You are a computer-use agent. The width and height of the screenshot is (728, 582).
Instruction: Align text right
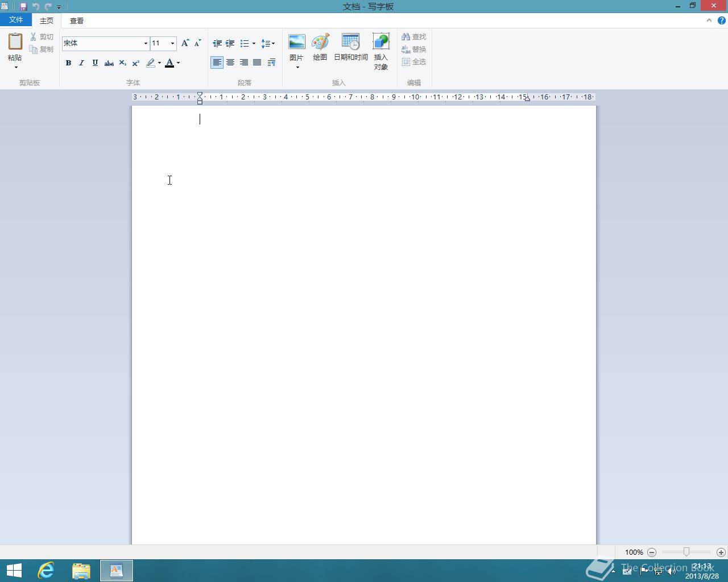point(243,63)
